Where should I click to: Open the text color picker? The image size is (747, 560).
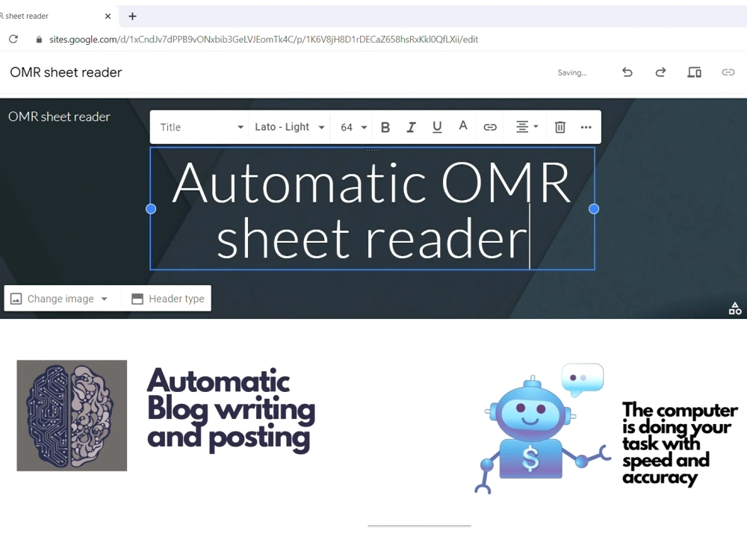pos(462,126)
